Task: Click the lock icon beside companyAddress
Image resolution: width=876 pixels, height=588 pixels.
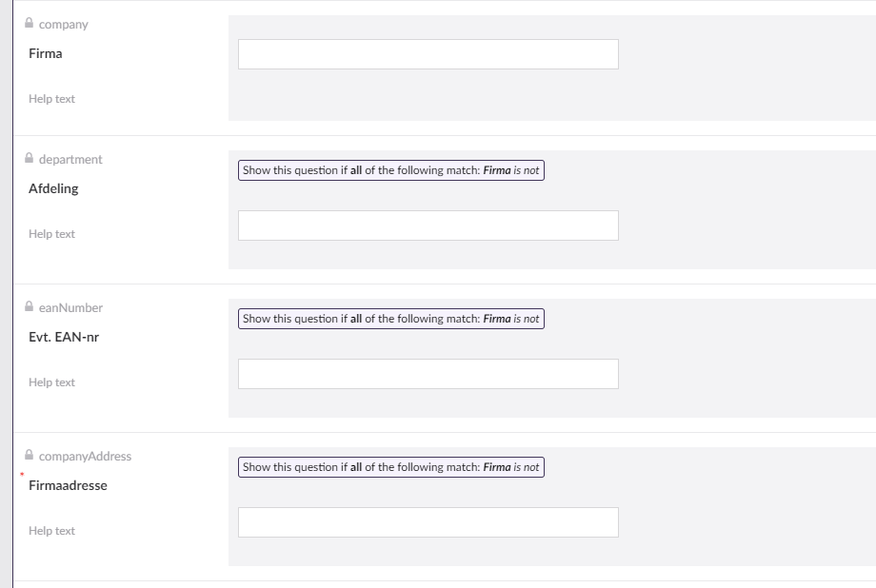Action: tap(28, 456)
